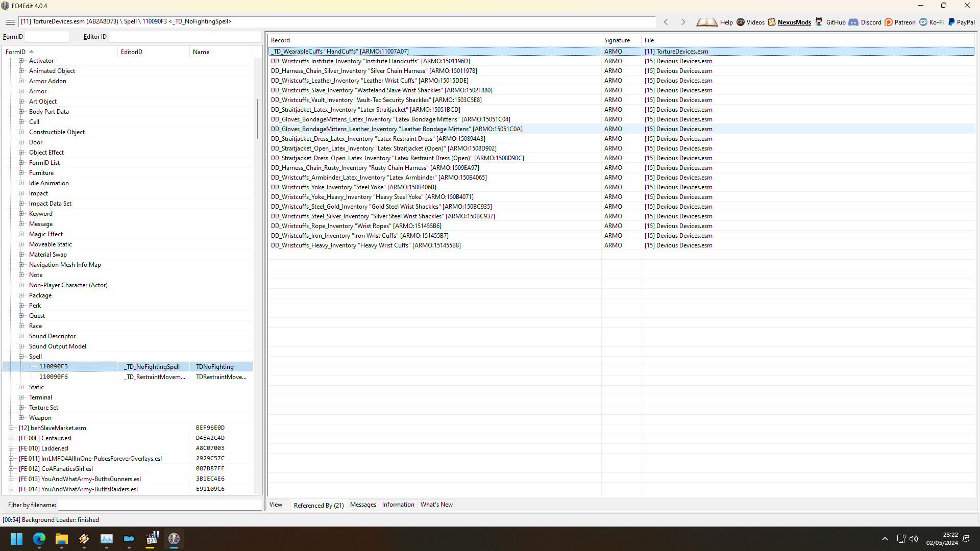This screenshot has width=980, height=551.
Task: Select [FE 014] YouAndWhatArmy-ButItsRaiders.esl
Action: [x=78, y=489]
